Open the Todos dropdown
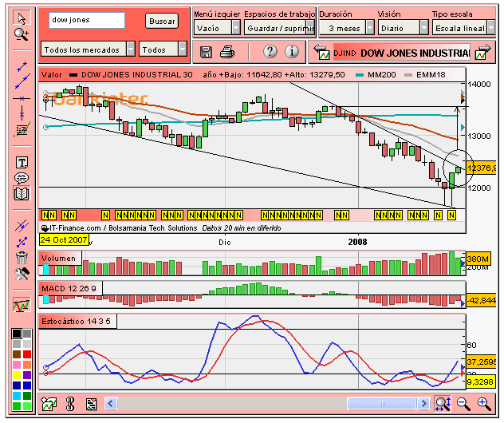Screen dimensions: 504x423 [x=163, y=49]
